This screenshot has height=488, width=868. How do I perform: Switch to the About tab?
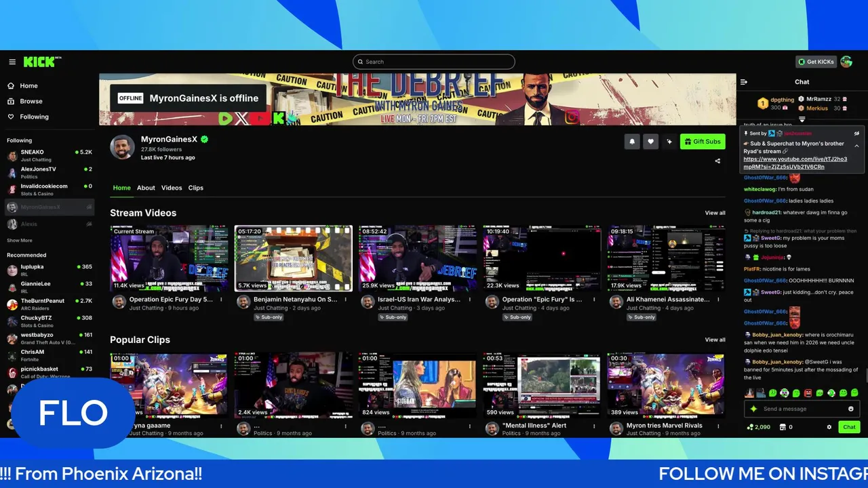click(146, 188)
